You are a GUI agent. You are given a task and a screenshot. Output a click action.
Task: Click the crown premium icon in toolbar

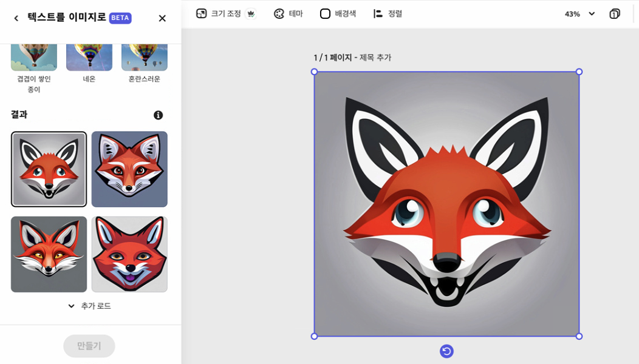pos(251,13)
